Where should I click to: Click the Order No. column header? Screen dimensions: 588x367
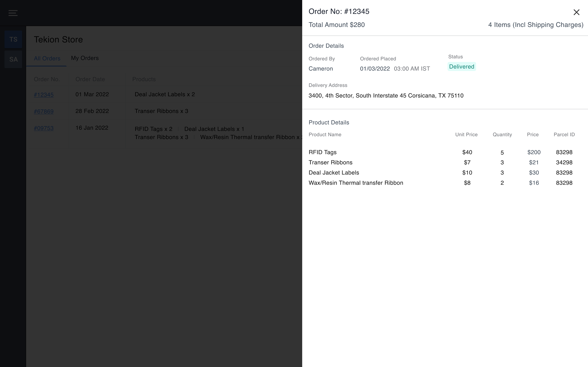click(x=47, y=79)
